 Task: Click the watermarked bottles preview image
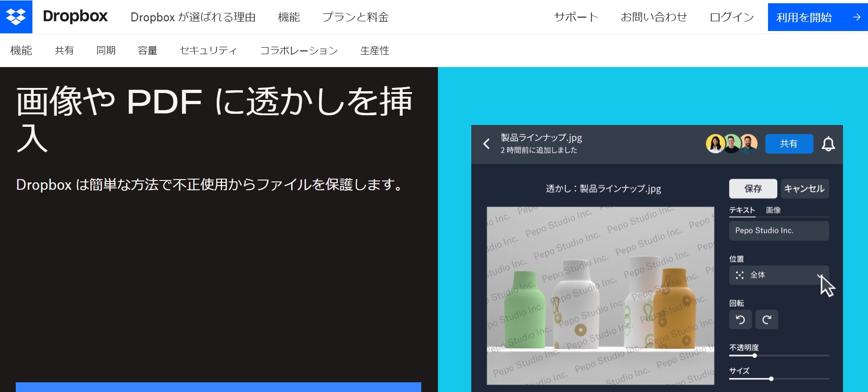(600, 296)
